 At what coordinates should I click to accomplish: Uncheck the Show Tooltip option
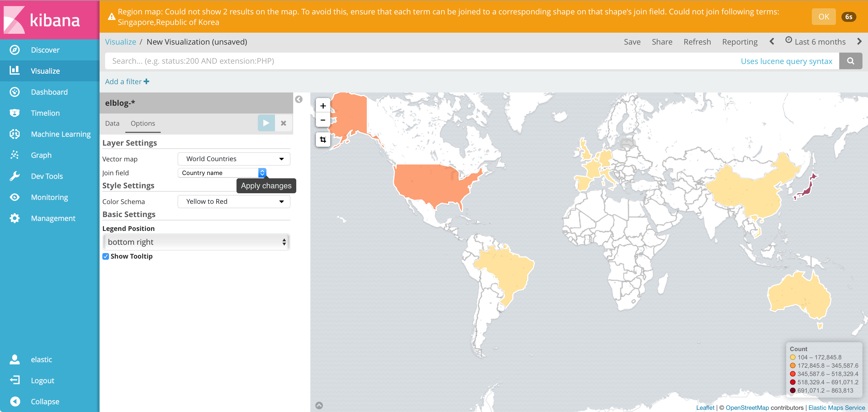(x=105, y=256)
